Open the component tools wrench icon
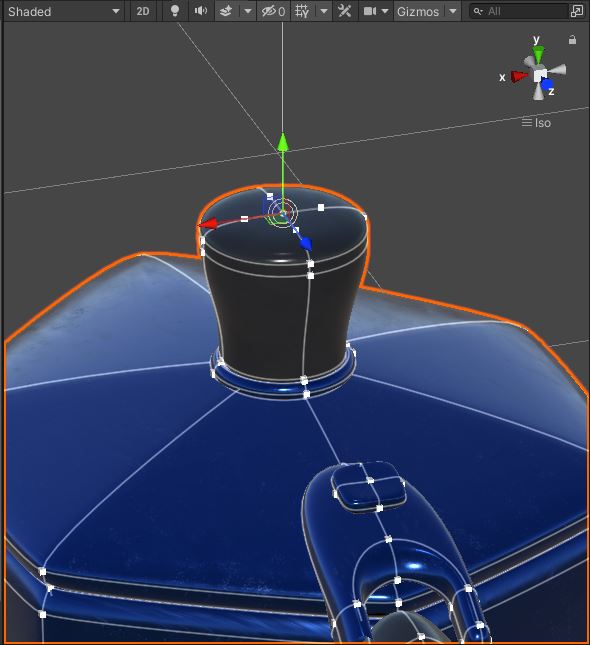 (x=344, y=11)
